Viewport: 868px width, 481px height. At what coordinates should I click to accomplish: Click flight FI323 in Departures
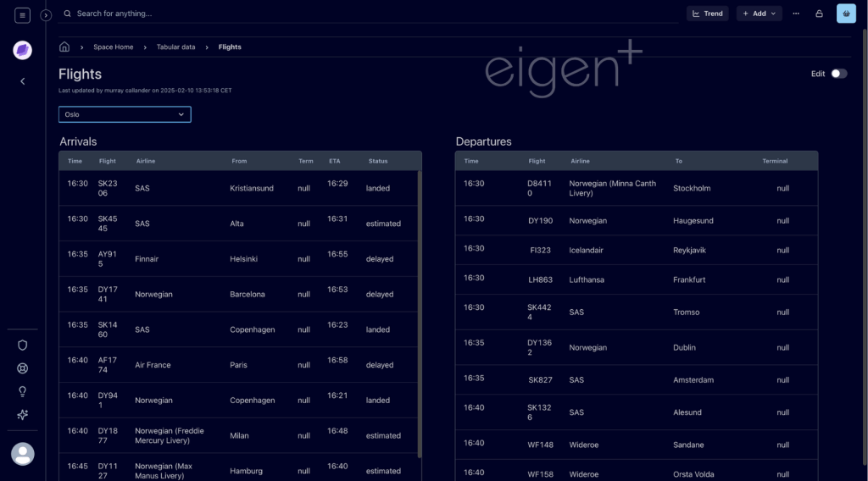pyautogui.click(x=540, y=250)
